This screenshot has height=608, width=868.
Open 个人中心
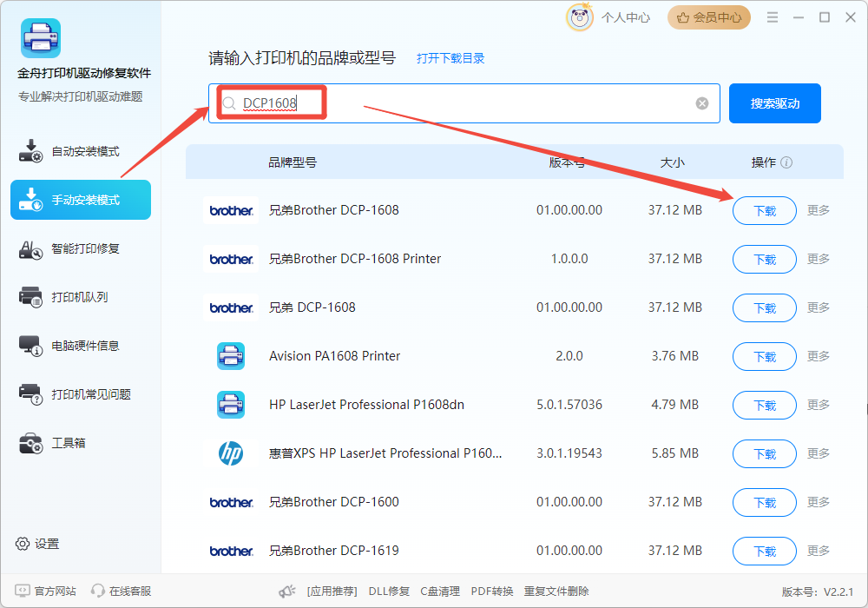tap(626, 17)
